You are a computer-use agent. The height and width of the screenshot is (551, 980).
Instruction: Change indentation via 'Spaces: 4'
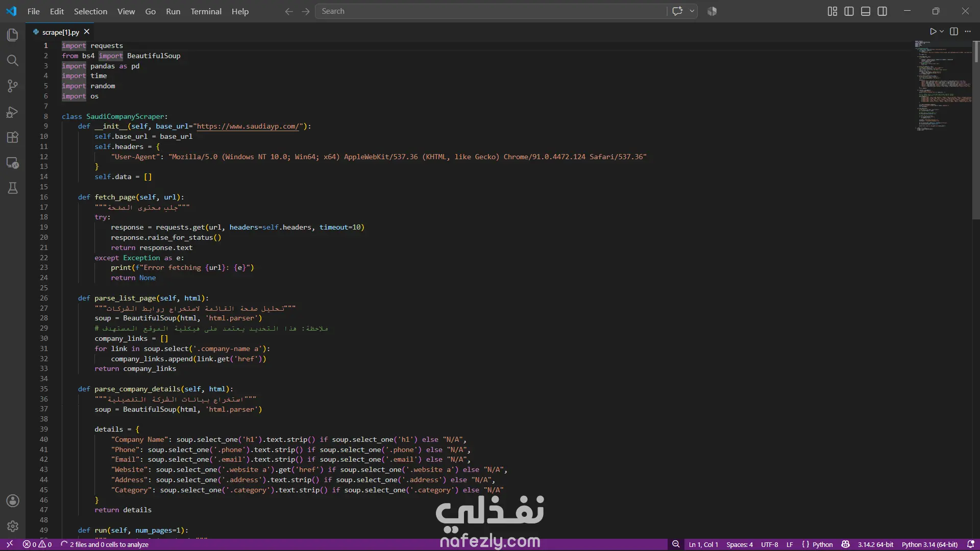tap(740, 544)
